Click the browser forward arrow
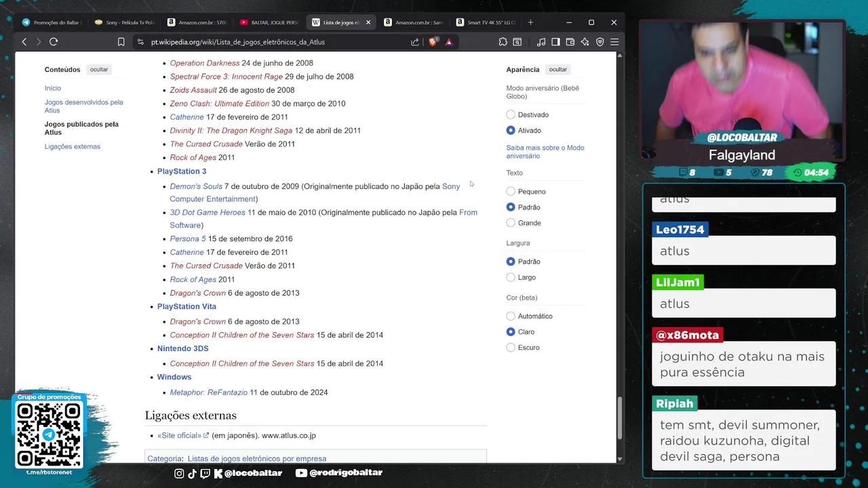The image size is (868, 488). click(38, 42)
